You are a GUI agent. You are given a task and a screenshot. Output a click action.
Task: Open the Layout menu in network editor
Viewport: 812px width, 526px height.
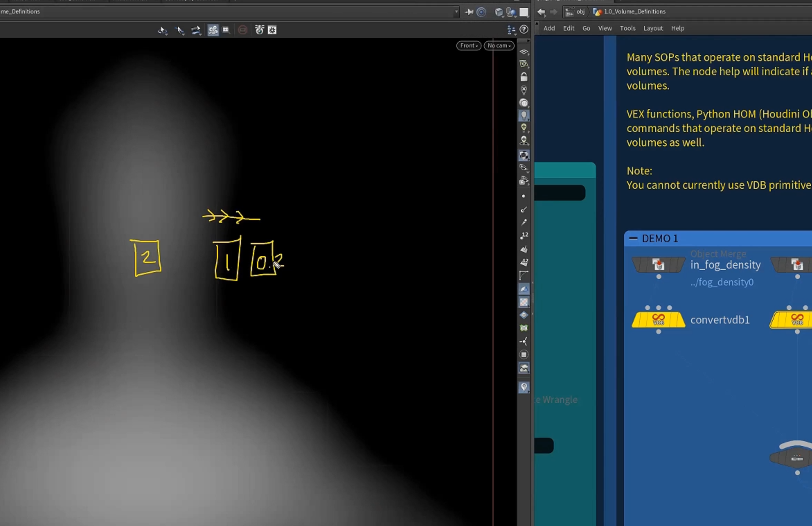tap(653, 28)
